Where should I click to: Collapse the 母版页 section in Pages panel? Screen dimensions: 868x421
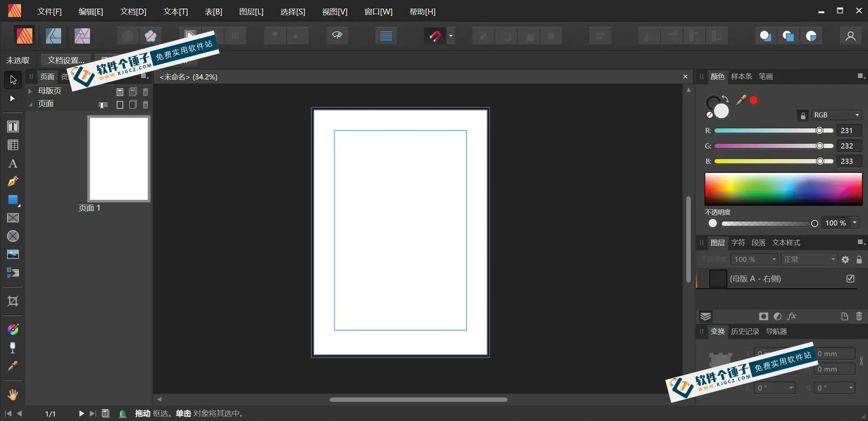tap(30, 91)
